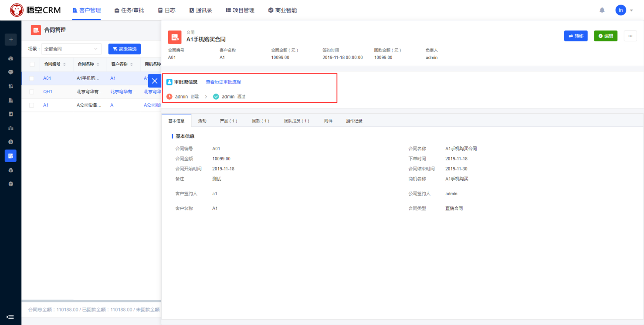Close the contract detail panel
The image size is (644, 325).
pos(154,81)
